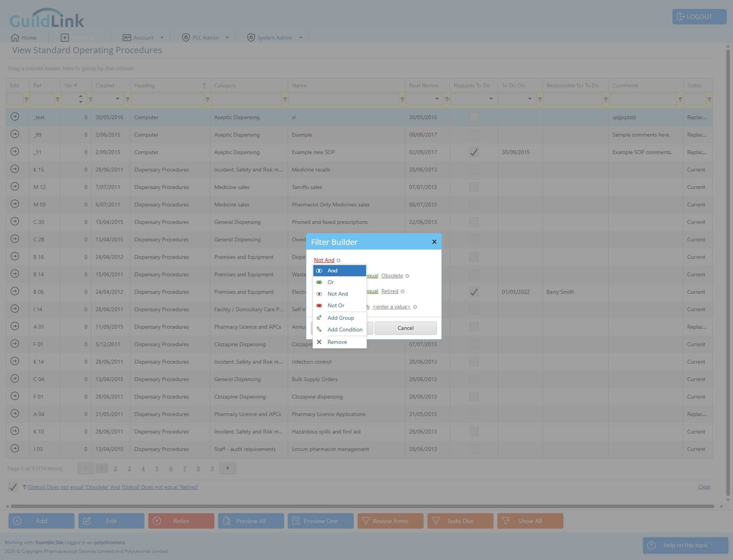Toggle Requires To Do checkbox for _11
Image resolution: width=733 pixels, height=560 pixels.
coord(474,152)
